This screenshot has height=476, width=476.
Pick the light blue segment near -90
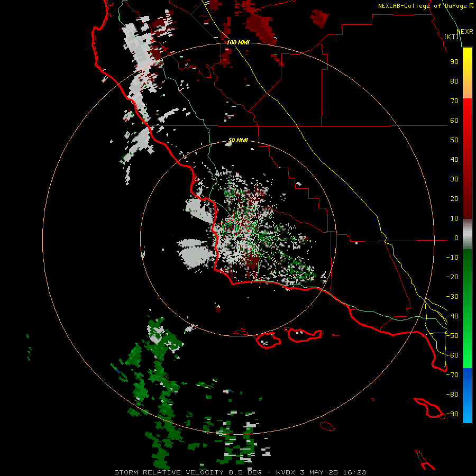[x=467, y=414]
